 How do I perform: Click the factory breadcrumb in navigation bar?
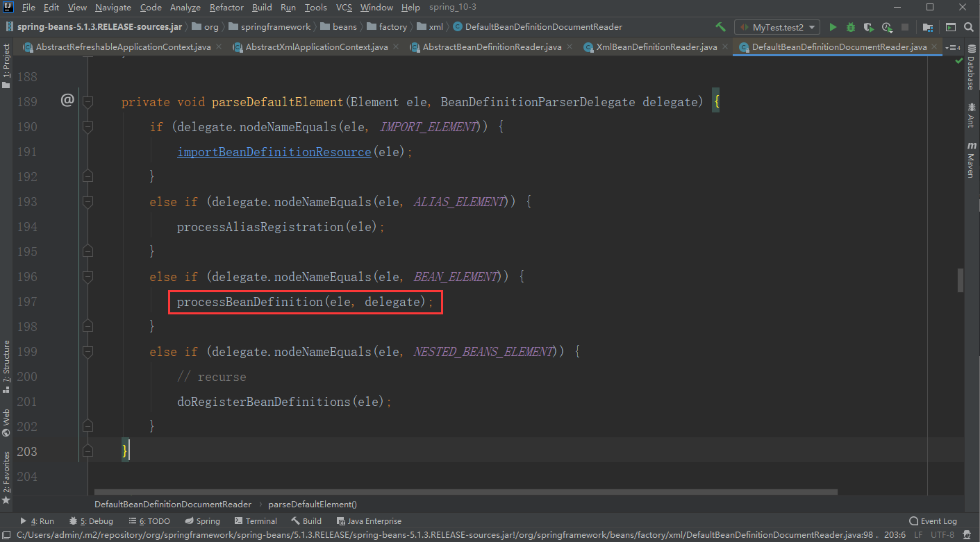point(388,27)
